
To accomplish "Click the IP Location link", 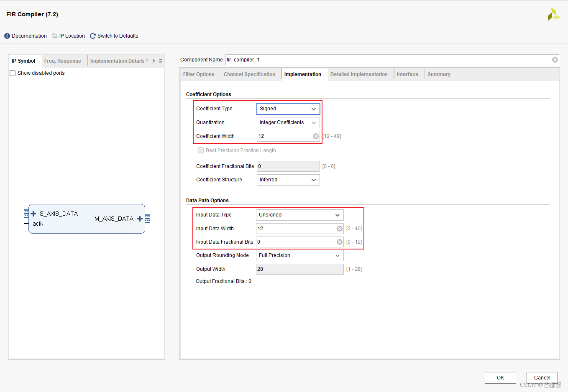I will click(x=72, y=36).
